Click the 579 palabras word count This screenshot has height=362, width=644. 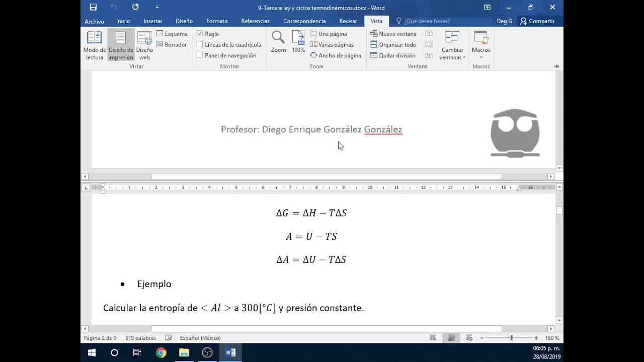(x=140, y=338)
